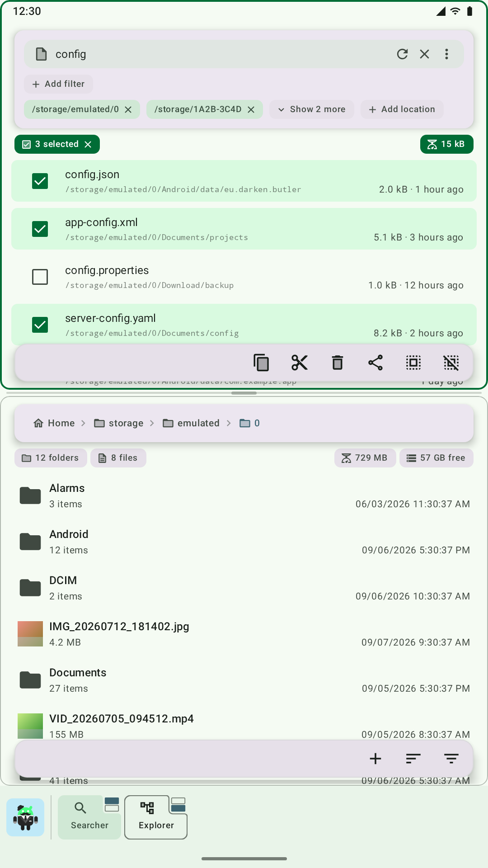The image size is (488, 868).
Task: Share the selected files
Action: [375, 363]
